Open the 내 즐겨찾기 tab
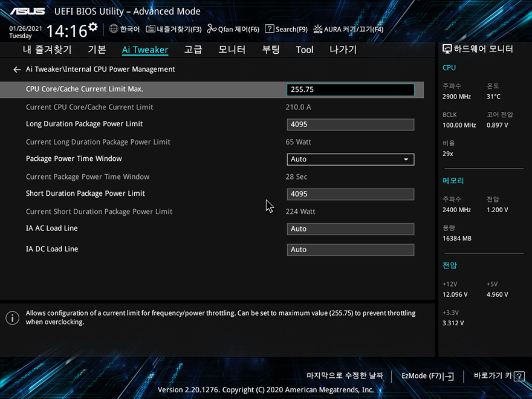The width and height of the screenshot is (532, 399). coord(47,50)
